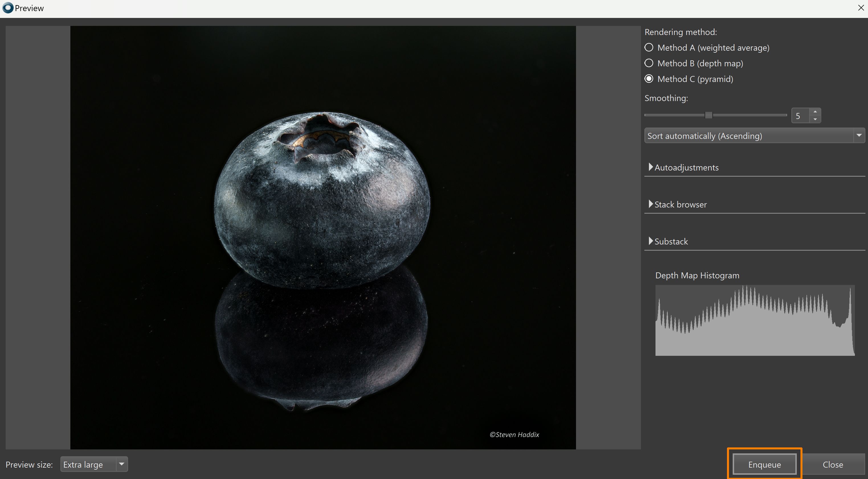Click the Preview size dropdown arrow

click(x=122, y=464)
